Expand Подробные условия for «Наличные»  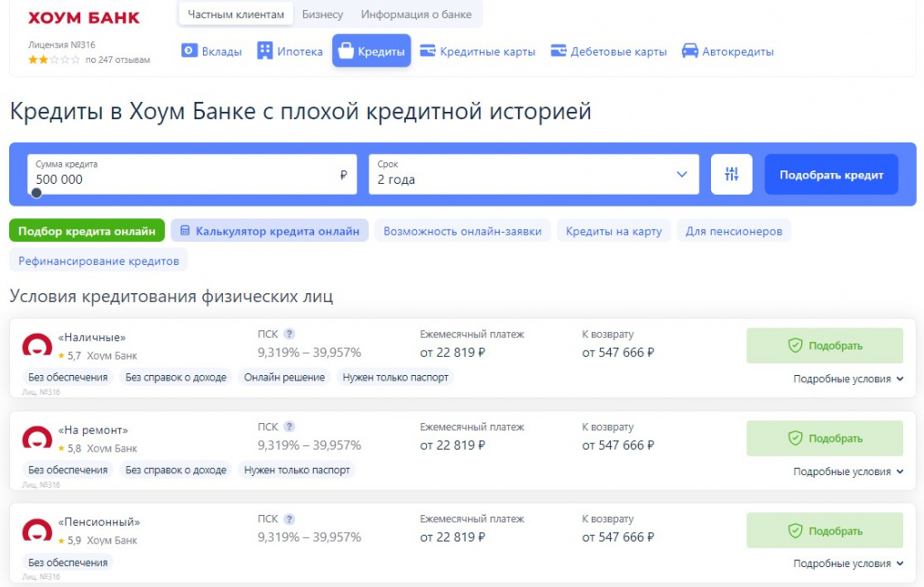click(848, 379)
